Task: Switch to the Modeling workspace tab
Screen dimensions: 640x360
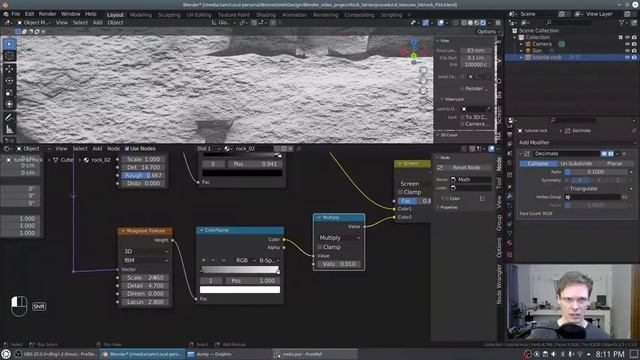Action: (141, 15)
